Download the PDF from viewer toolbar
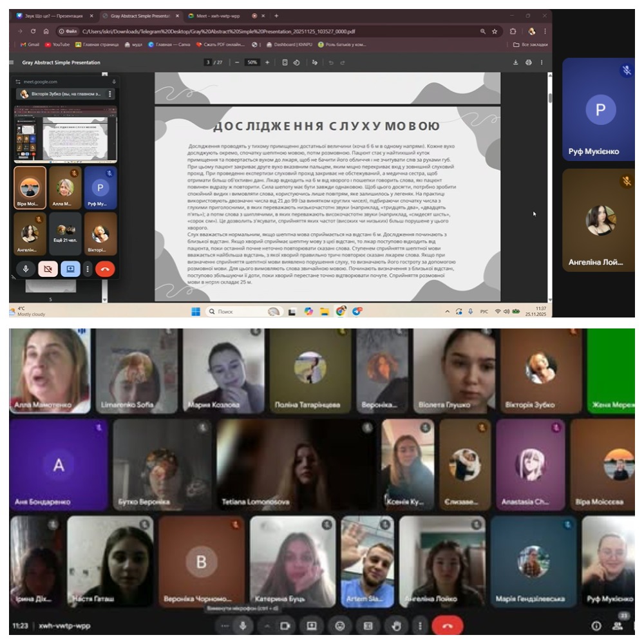Image resolution: width=644 pixels, height=644 pixels. (x=515, y=62)
